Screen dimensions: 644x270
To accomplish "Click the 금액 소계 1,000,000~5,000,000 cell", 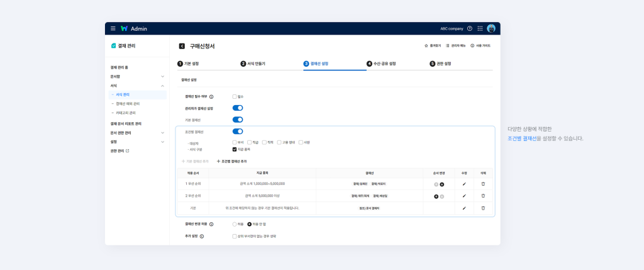I will pyautogui.click(x=262, y=184).
